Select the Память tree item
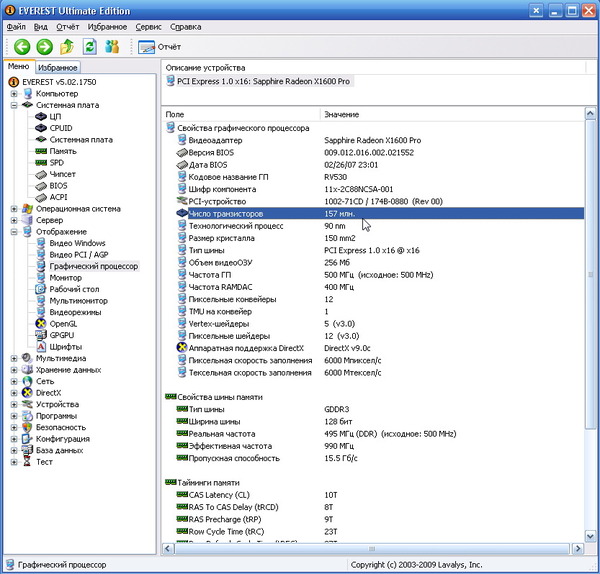600x574 pixels. [x=63, y=151]
